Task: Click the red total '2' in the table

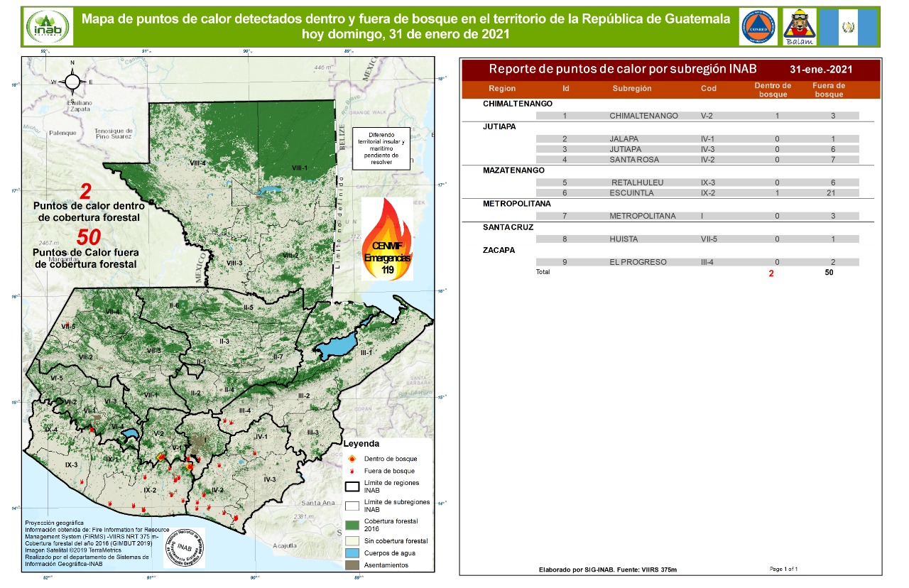Action: point(771,273)
